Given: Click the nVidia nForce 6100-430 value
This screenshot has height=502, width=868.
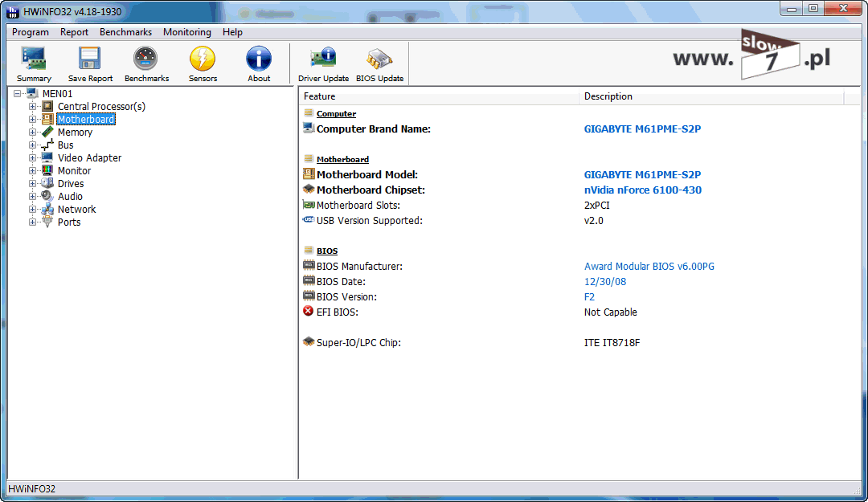Looking at the screenshot, I should pyautogui.click(x=643, y=190).
